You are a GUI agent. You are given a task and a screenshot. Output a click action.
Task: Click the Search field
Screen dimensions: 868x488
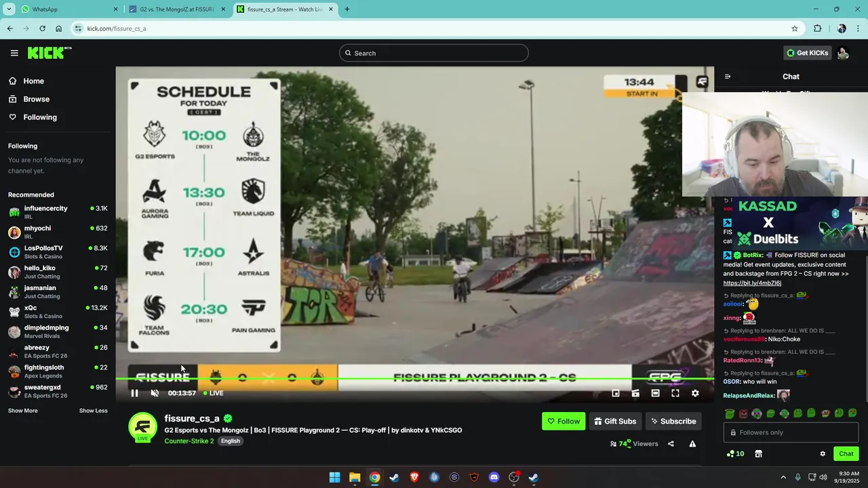tap(433, 53)
